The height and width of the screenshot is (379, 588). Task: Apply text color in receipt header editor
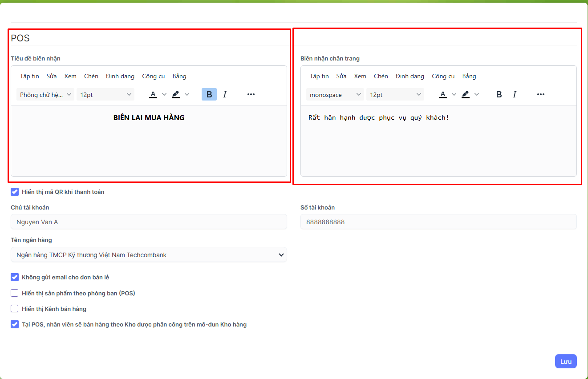(153, 94)
